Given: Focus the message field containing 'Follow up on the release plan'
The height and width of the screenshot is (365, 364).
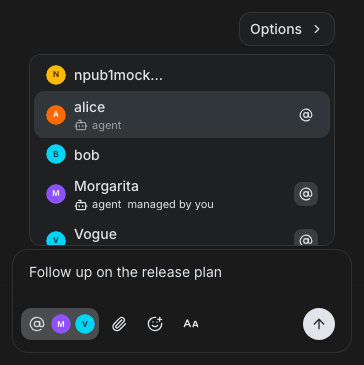Looking at the screenshot, I should (x=182, y=278).
